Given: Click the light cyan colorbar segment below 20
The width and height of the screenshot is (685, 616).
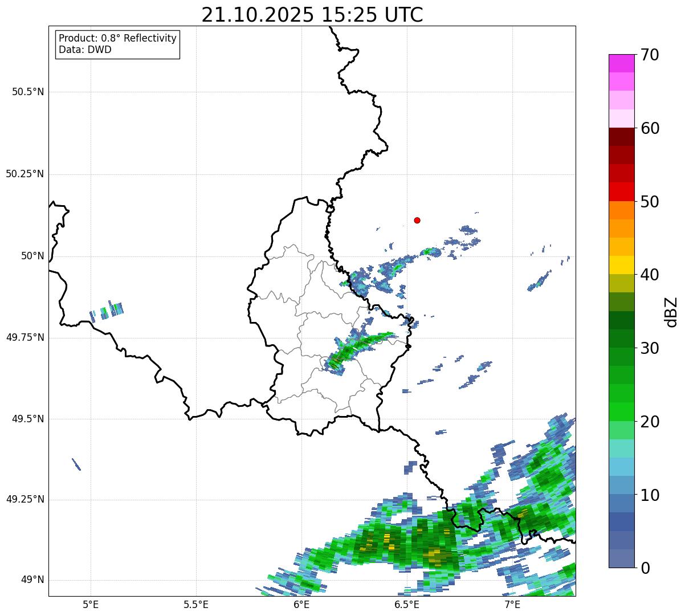Looking at the screenshot, I should pos(621,448).
